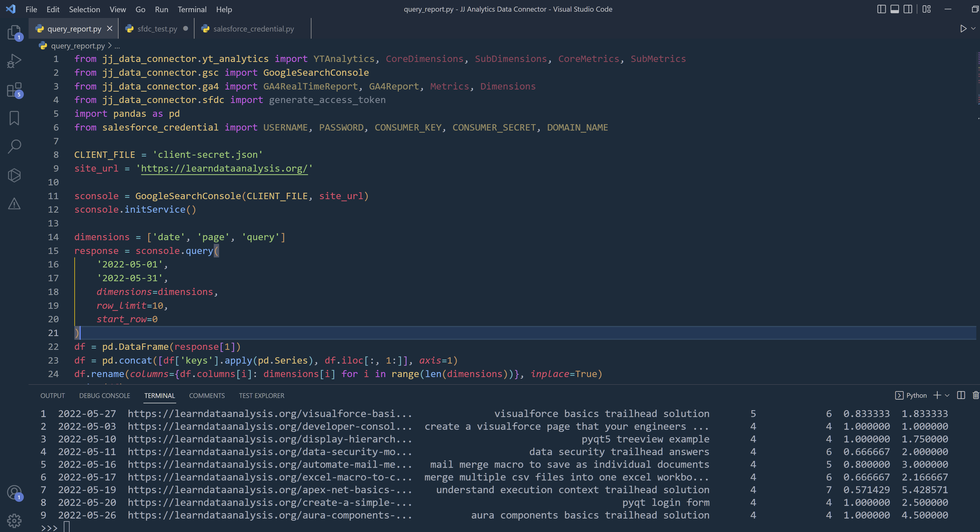Open the Extensions view with badge 5
This screenshot has height=532, width=980.
point(15,90)
